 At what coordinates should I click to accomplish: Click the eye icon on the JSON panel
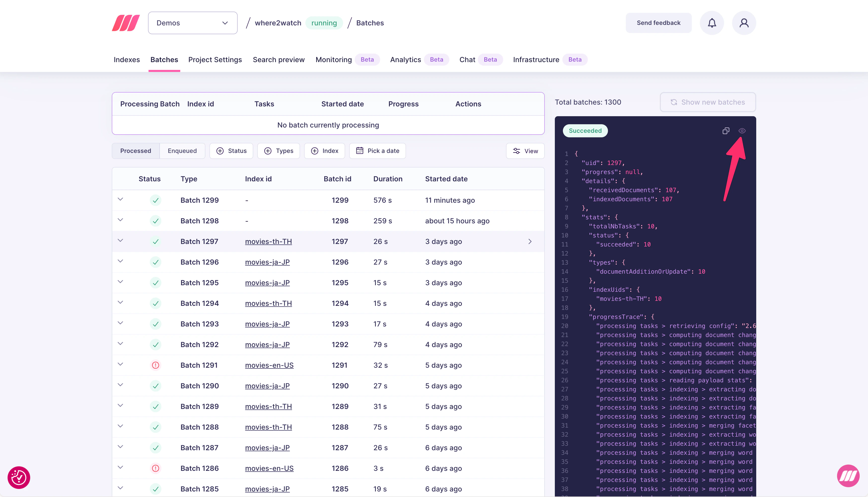[x=742, y=131]
